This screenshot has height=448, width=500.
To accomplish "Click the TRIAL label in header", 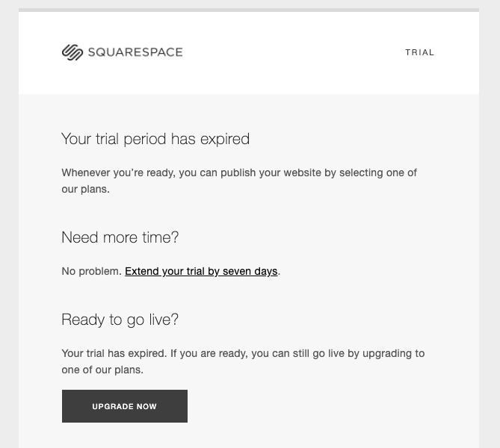I will pos(419,52).
